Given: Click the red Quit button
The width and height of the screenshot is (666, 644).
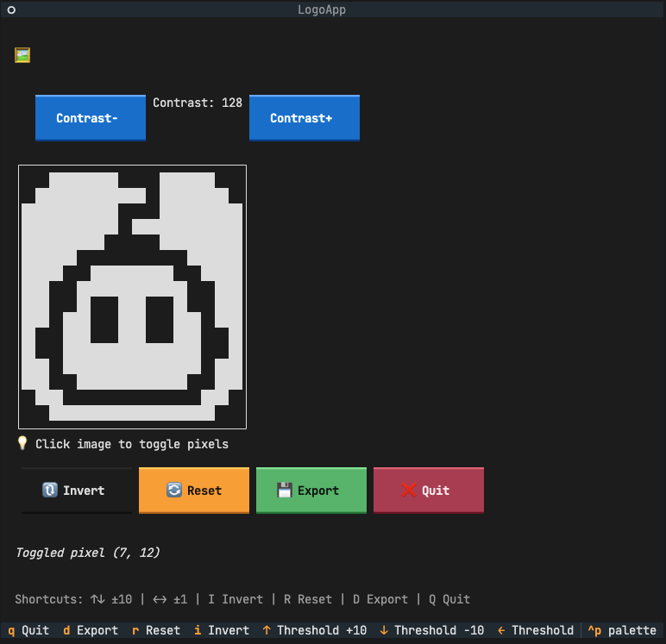Looking at the screenshot, I should tap(429, 491).
